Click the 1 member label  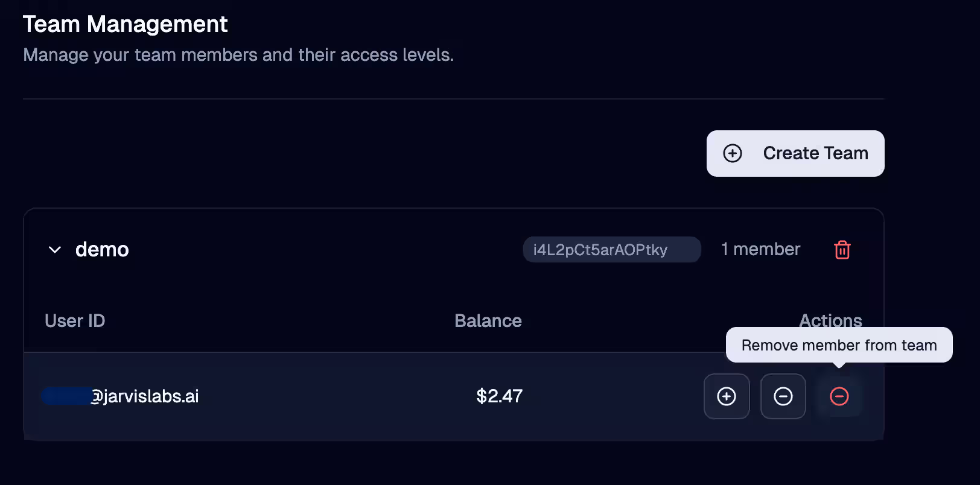[x=761, y=249]
